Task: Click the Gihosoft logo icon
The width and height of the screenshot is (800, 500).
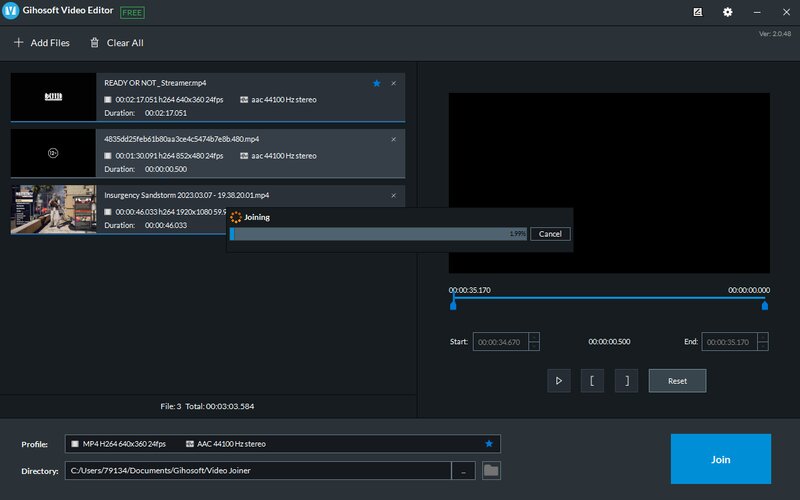Action: [10, 11]
